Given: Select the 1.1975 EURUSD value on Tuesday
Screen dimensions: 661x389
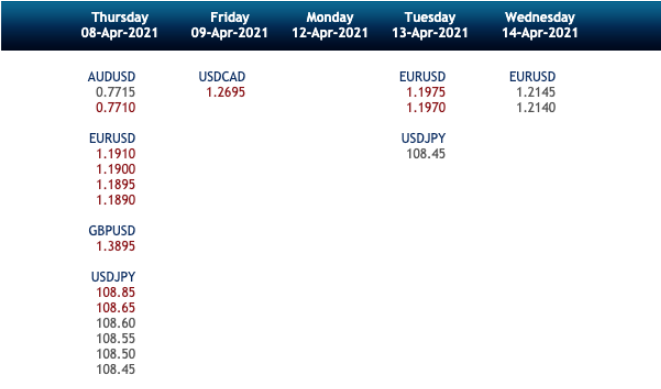Looking at the screenshot, I should click(x=426, y=92).
